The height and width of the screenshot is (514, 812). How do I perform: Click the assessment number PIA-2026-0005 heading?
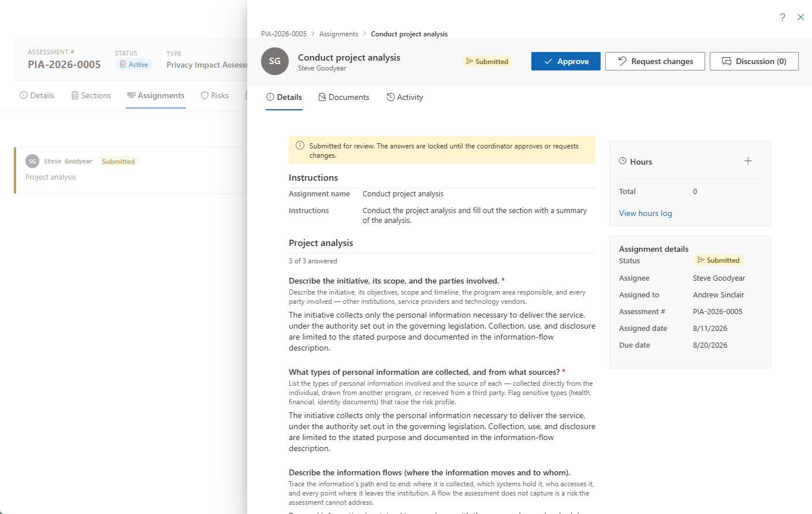[64, 65]
